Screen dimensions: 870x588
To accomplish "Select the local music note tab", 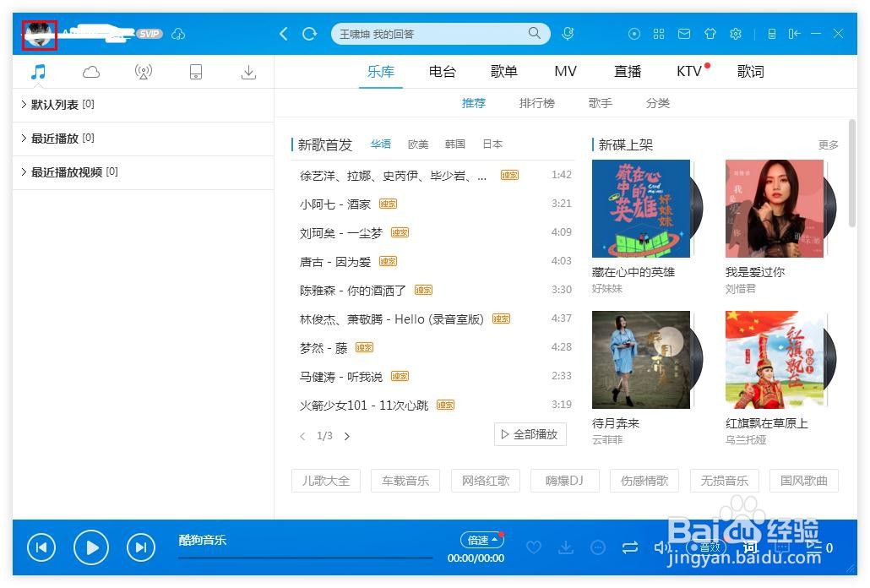I will click(38, 72).
